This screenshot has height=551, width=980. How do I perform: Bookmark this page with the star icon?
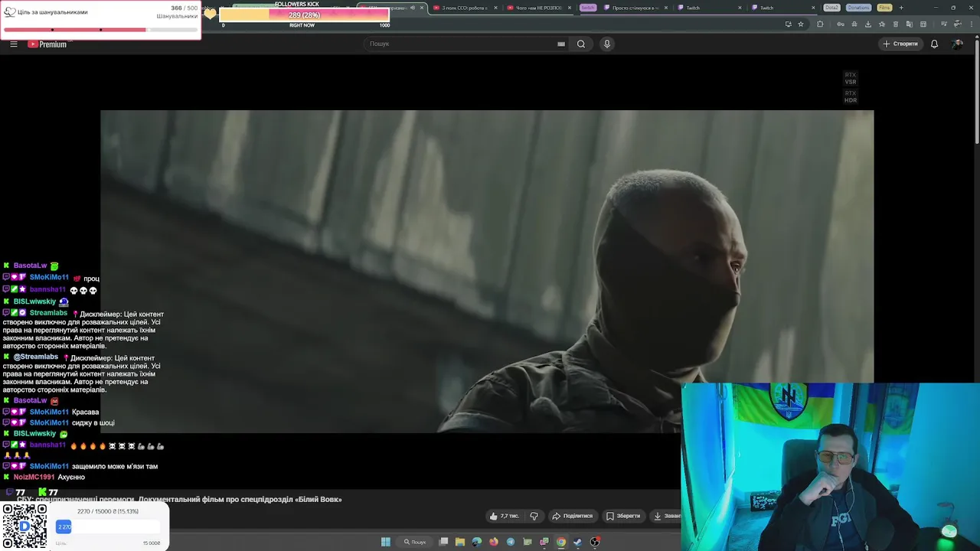[801, 24]
